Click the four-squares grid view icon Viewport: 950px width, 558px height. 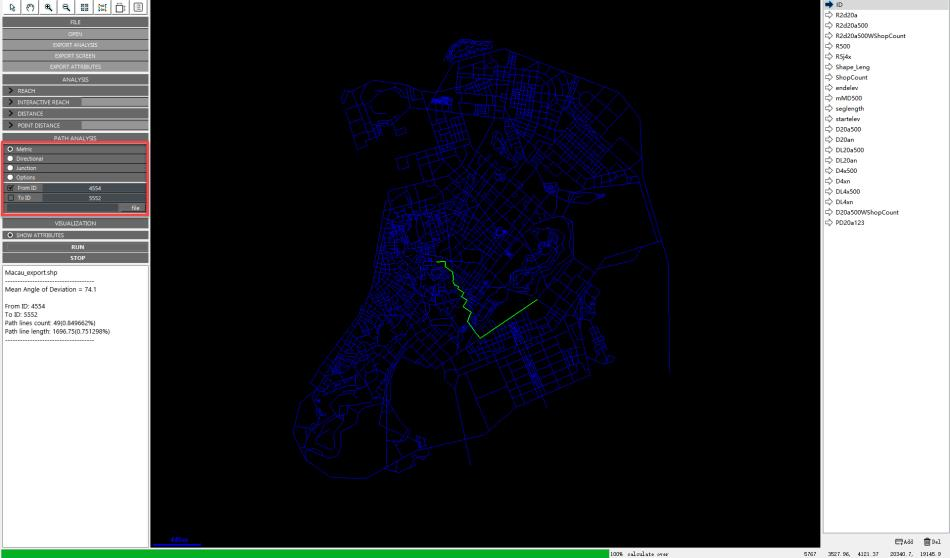[84, 7]
